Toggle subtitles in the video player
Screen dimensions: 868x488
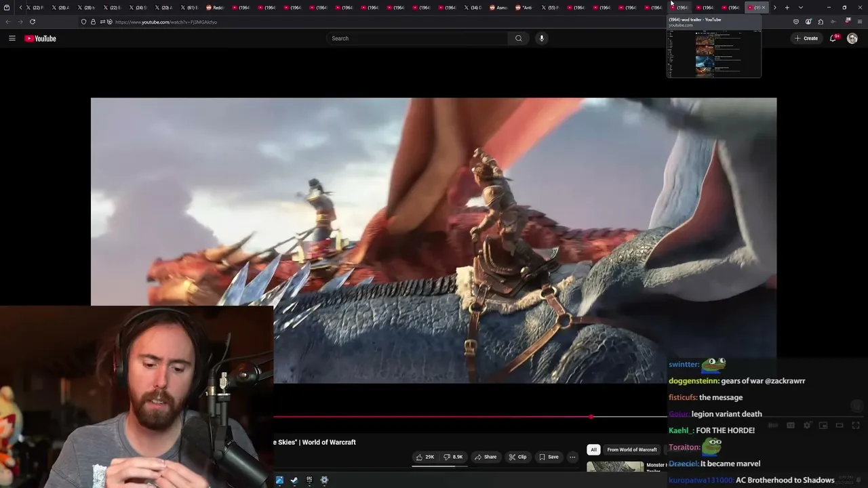[791, 426]
